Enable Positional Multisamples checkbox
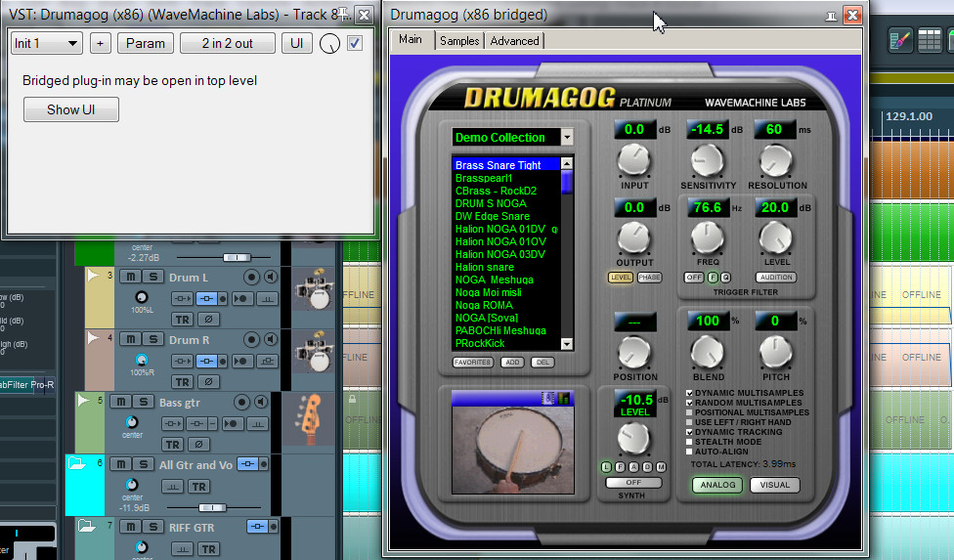954x560 pixels. (689, 412)
